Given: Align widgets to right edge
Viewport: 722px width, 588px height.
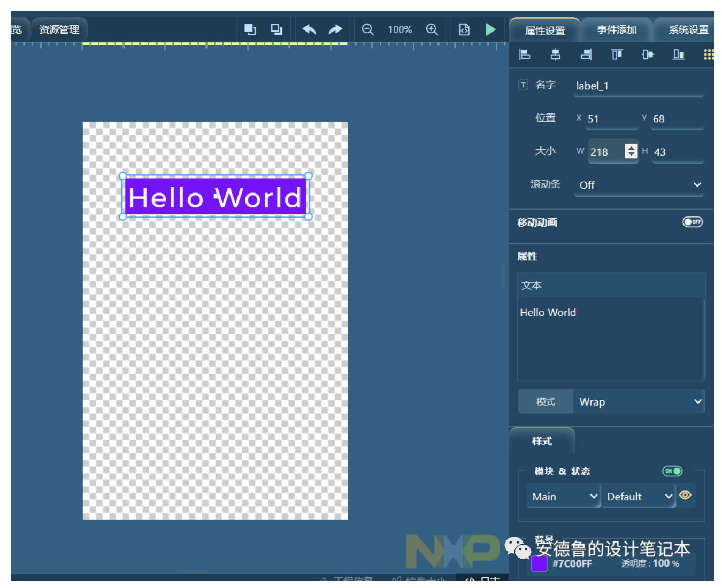Looking at the screenshot, I should [x=586, y=54].
